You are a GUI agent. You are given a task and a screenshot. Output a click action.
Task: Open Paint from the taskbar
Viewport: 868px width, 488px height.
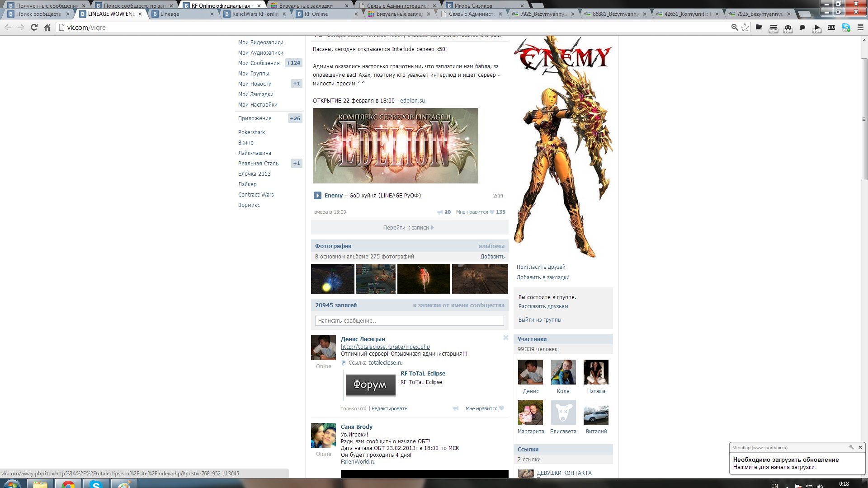[124, 484]
